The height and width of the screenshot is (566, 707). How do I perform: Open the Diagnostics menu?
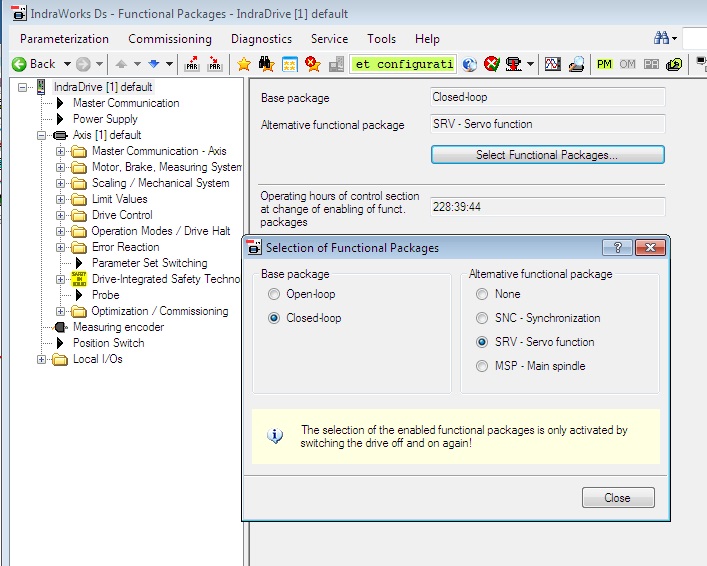[x=261, y=39]
